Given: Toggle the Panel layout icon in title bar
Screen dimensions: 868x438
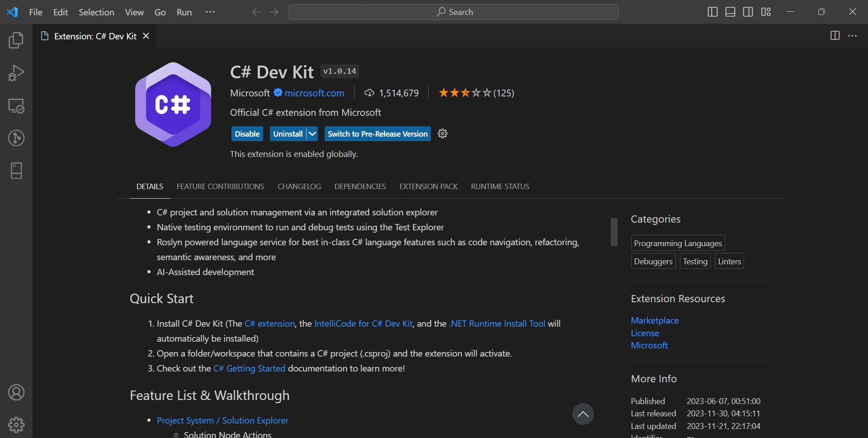Looking at the screenshot, I should (730, 12).
